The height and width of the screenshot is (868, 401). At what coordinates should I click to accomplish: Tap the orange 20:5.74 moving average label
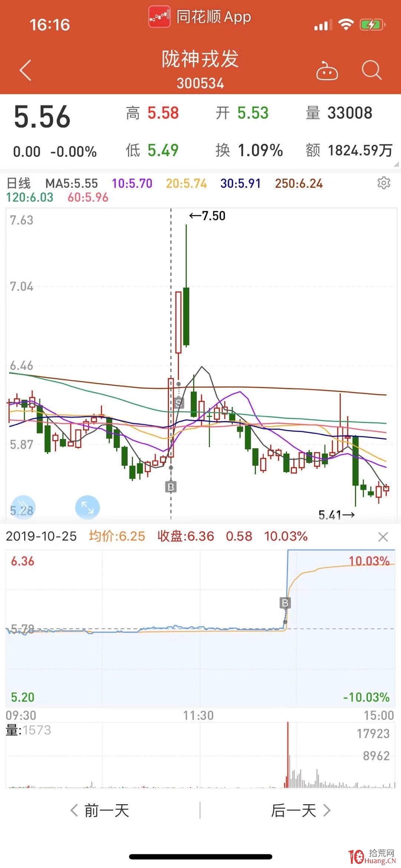pos(186,183)
